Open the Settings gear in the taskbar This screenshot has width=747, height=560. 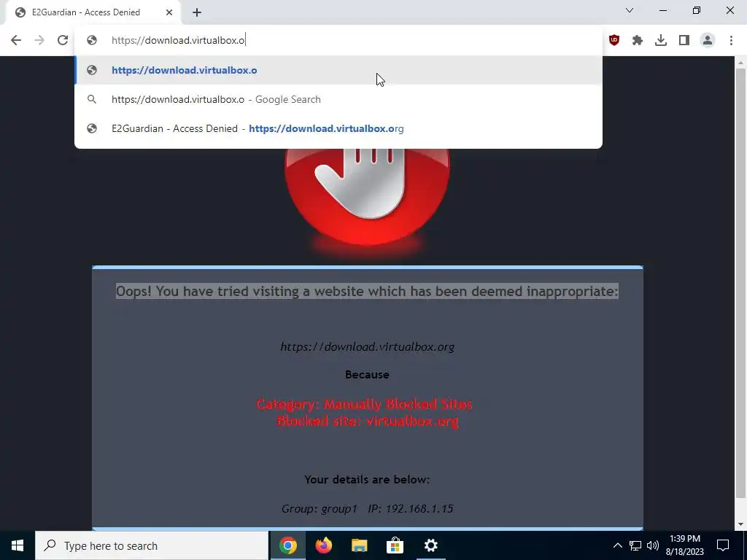[x=430, y=545]
